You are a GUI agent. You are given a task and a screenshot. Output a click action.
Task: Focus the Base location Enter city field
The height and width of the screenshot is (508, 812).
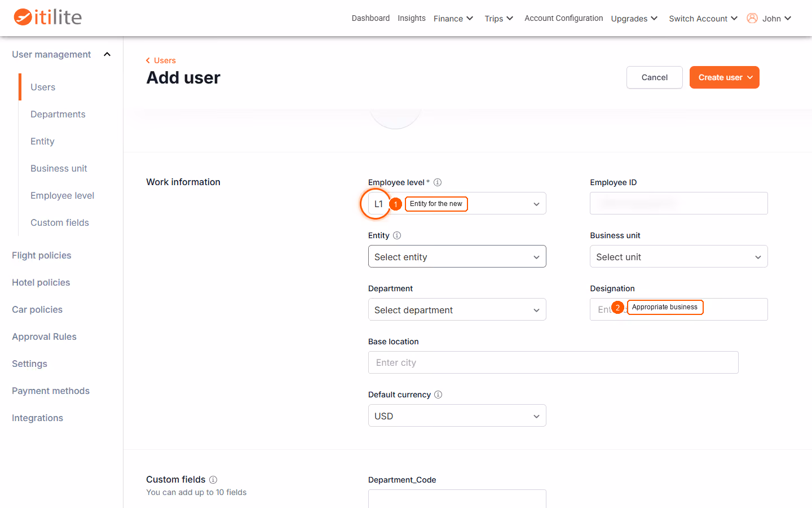(553, 362)
